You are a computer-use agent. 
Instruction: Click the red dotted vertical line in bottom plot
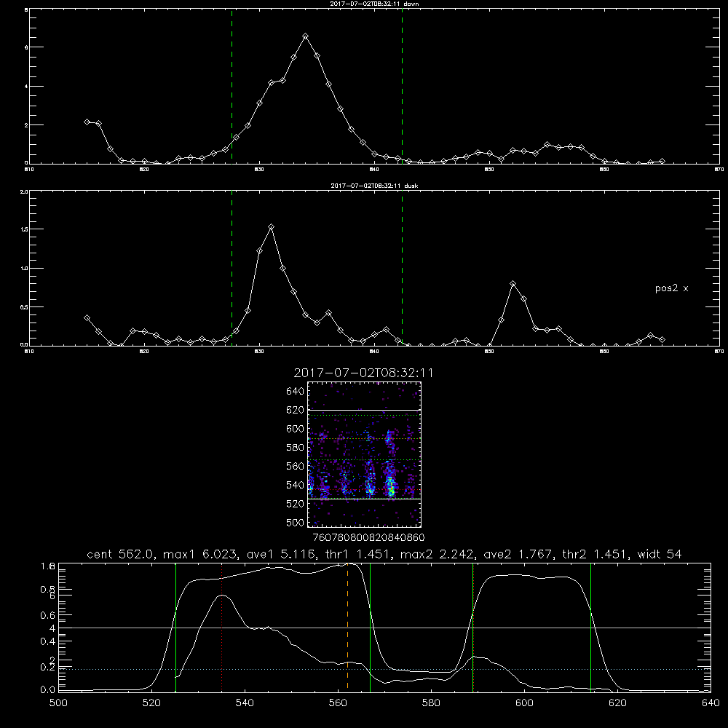click(x=222, y=627)
